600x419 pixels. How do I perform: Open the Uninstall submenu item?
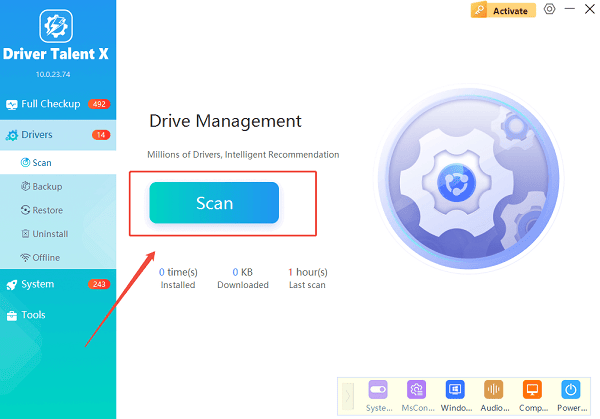(x=58, y=234)
